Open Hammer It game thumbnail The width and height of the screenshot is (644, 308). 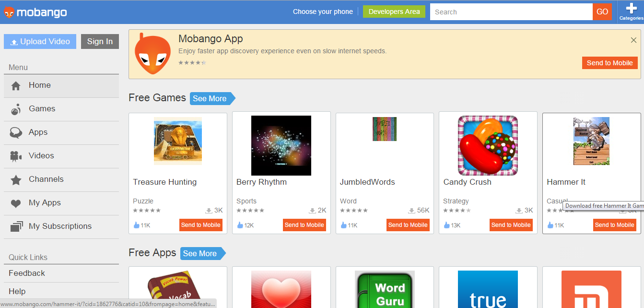(x=591, y=141)
